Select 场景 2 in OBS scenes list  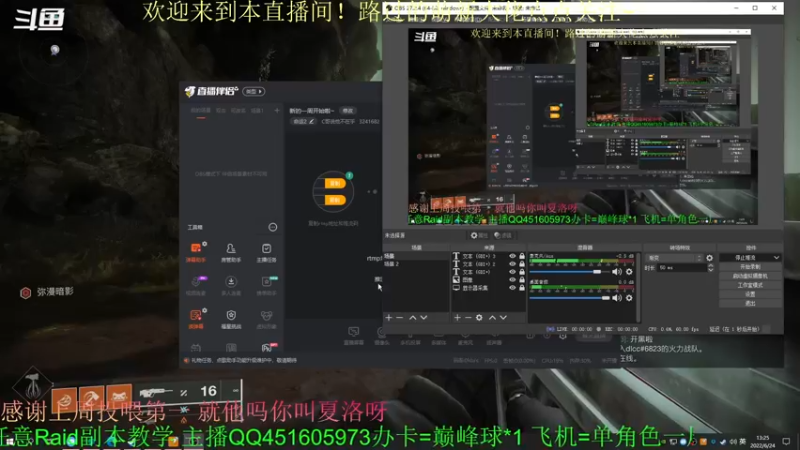(x=416, y=264)
